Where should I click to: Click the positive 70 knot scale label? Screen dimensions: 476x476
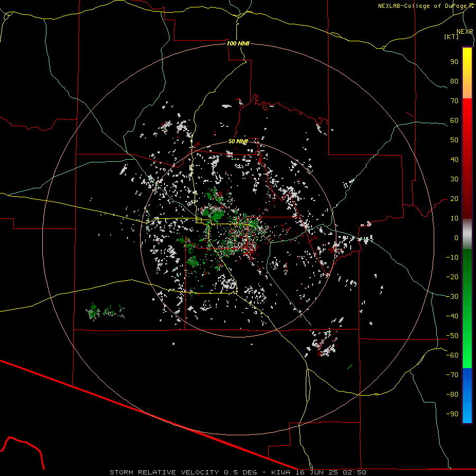[454, 101]
